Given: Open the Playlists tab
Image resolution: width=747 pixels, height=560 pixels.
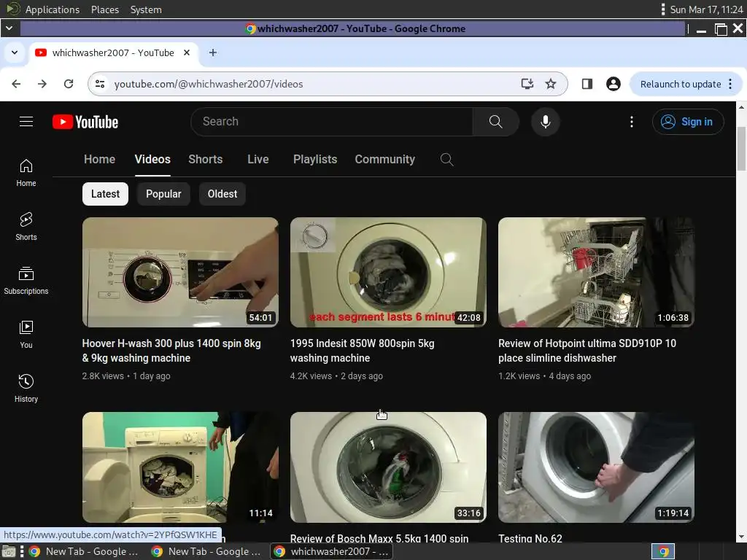Looking at the screenshot, I should 315,159.
